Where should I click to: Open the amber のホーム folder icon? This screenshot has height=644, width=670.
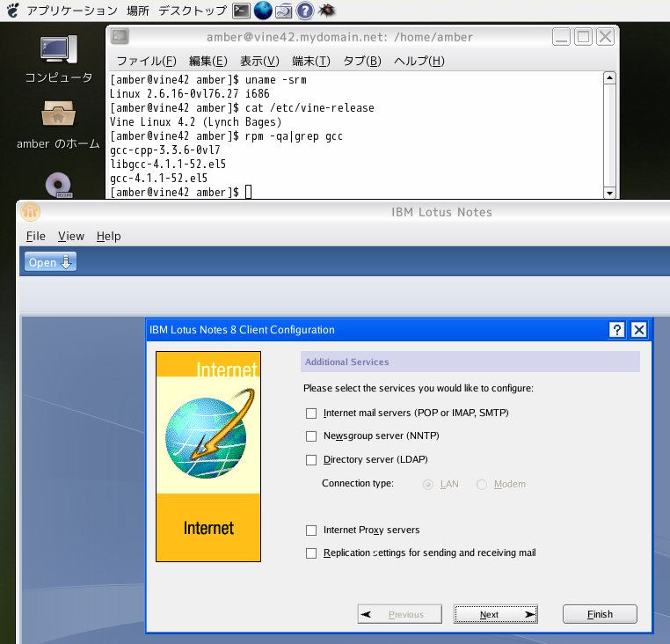tap(58, 125)
